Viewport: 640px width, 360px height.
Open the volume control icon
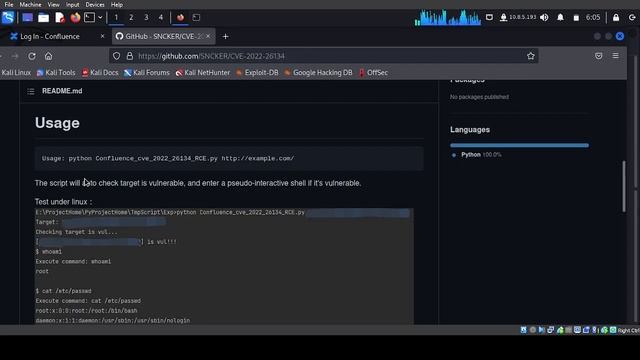(x=544, y=18)
